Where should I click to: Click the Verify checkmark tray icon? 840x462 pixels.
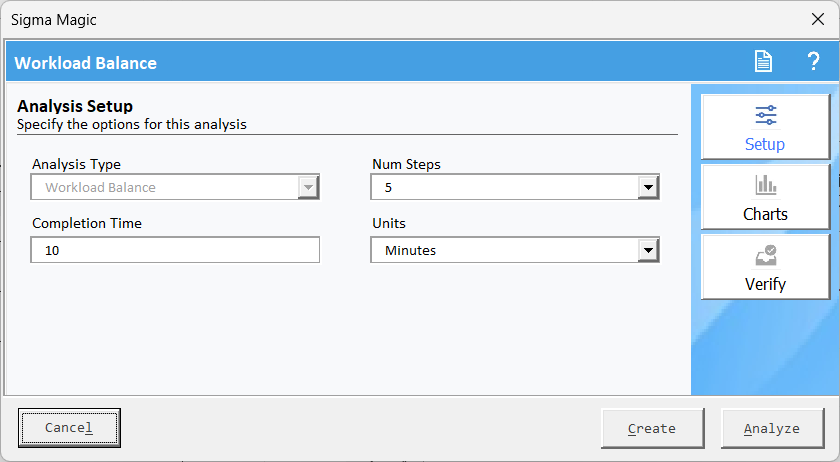point(765,256)
